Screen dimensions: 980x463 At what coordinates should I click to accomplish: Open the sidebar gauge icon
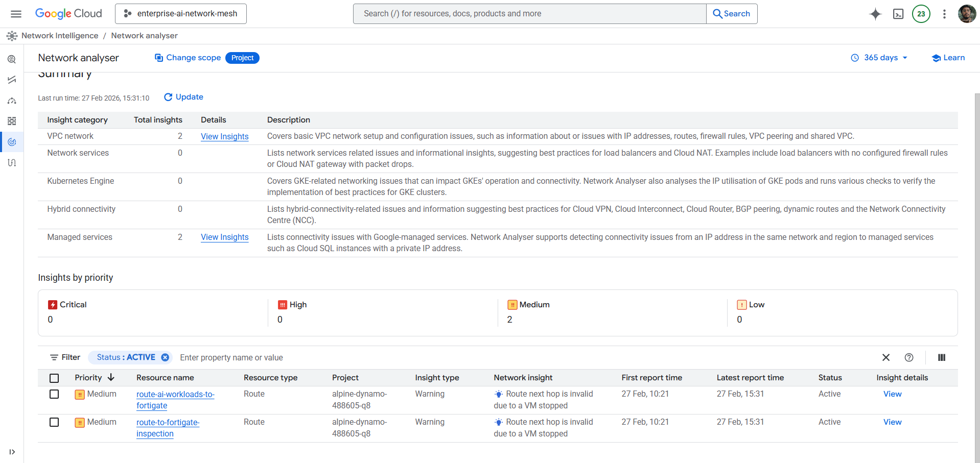coord(12,101)
